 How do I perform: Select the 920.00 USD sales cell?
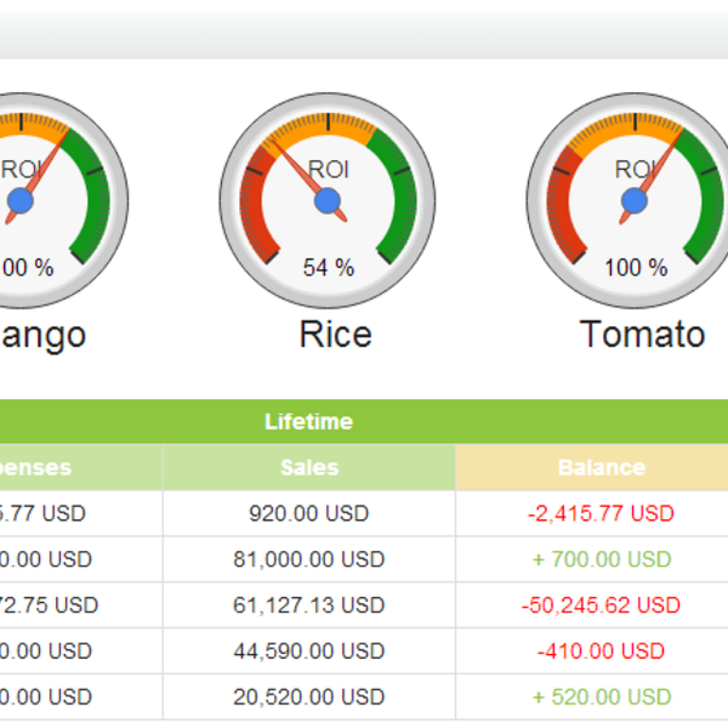pyautogui.click(x=309, y=514)
